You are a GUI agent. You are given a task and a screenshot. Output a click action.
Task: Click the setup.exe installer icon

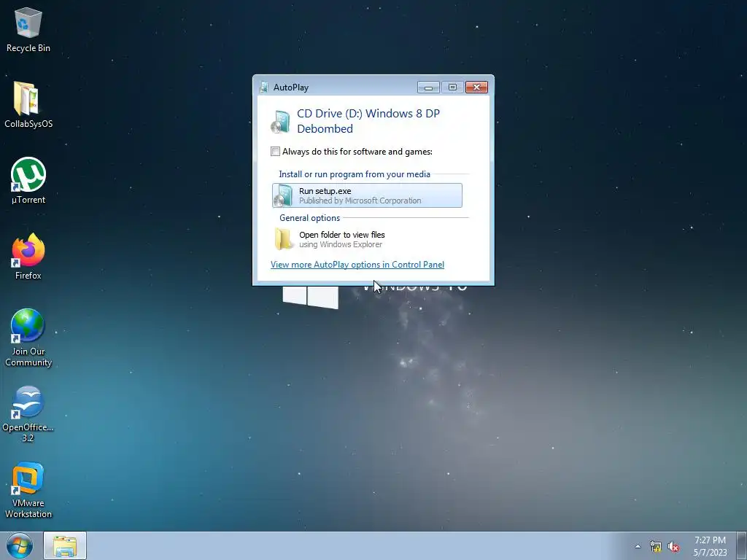283,195
